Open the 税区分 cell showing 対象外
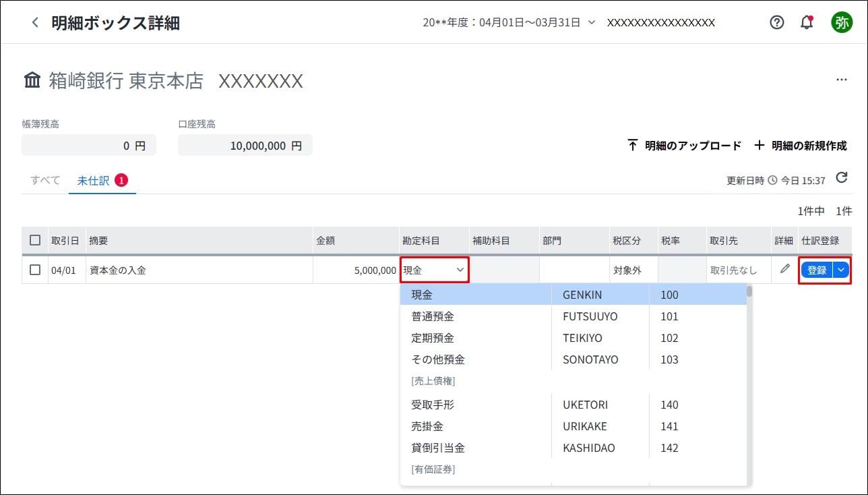Image resolution: width=868 pixels, height=495 pixels. [633, 270]
